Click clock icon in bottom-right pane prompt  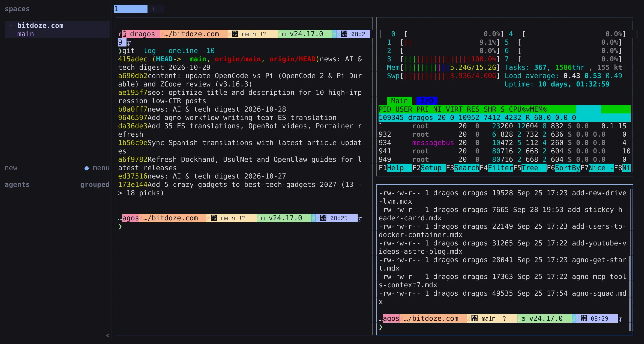point(584,318)
